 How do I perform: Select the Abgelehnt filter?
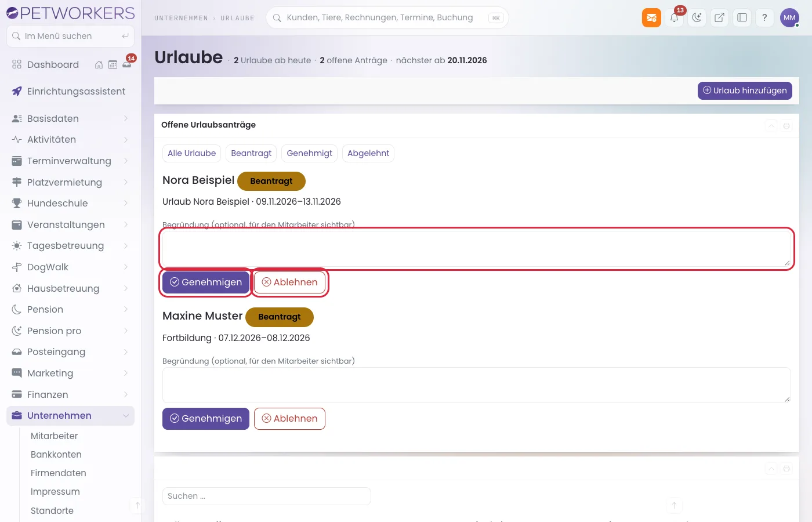[368, 153]
